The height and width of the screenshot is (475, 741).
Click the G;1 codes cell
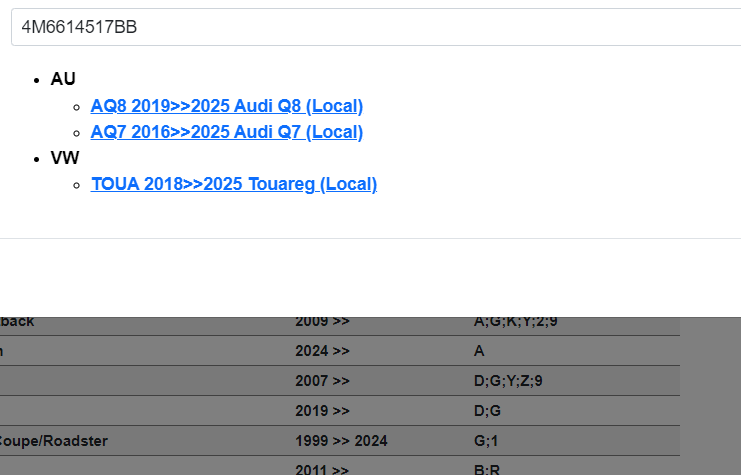[485, 441]
